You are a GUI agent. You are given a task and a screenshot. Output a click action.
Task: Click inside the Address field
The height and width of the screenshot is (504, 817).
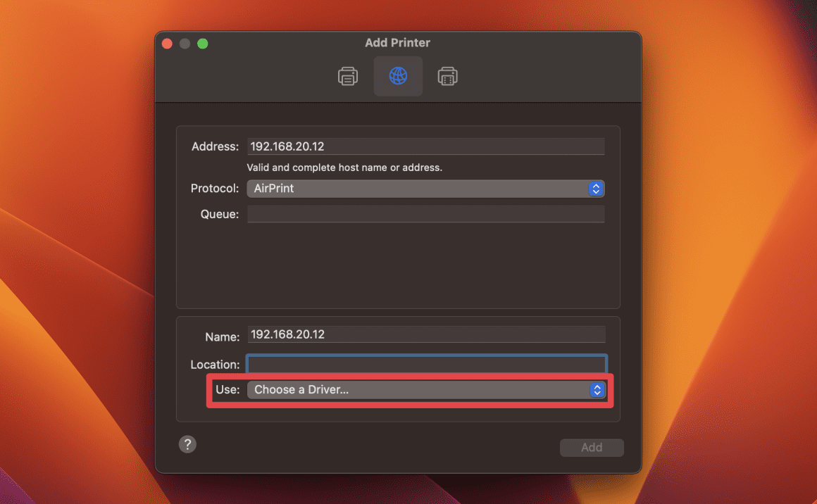(426, 146)
